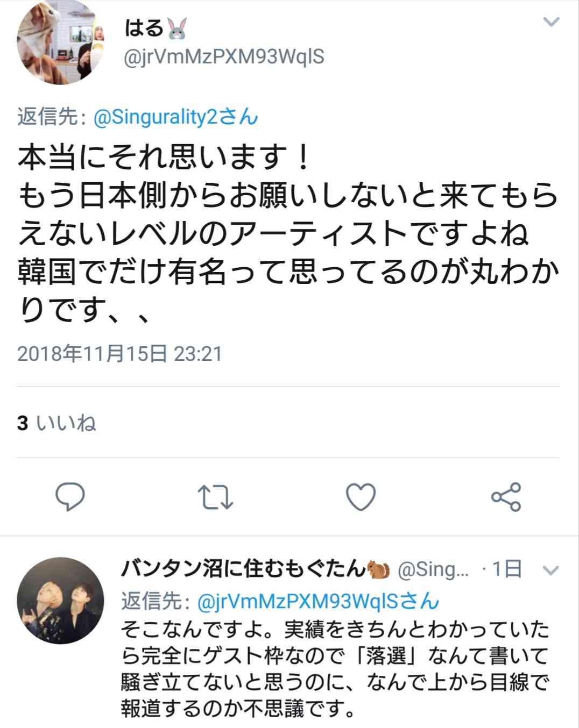The height and width of the screenshot is (728, 579).
Task: Open the @Singurality2 mention link
Action: pyautogui.click(x=176, y=117)
